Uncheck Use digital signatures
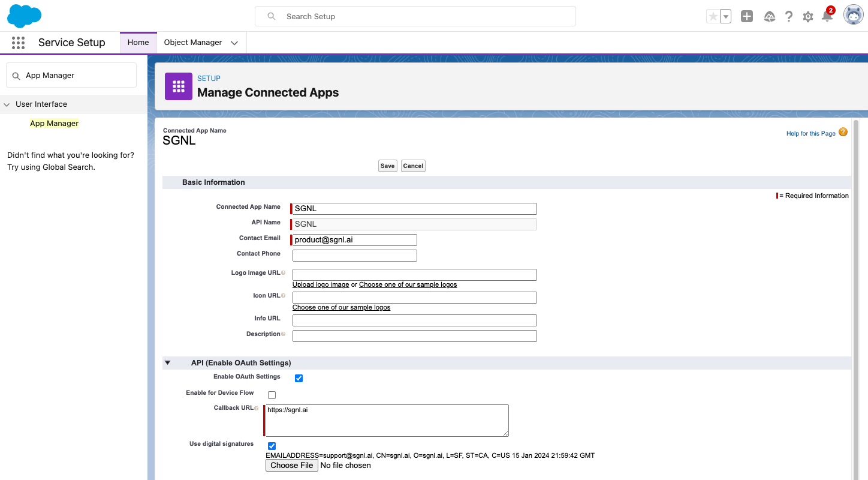Image resolution: width=868 pixels, height=480 pixels. 272,446
